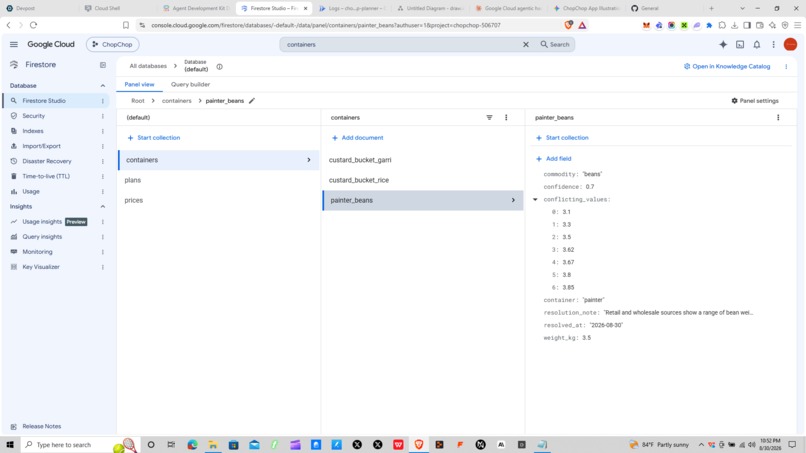Focus the search field containing containers
This screenshot has width=806, height=453.
401,45
